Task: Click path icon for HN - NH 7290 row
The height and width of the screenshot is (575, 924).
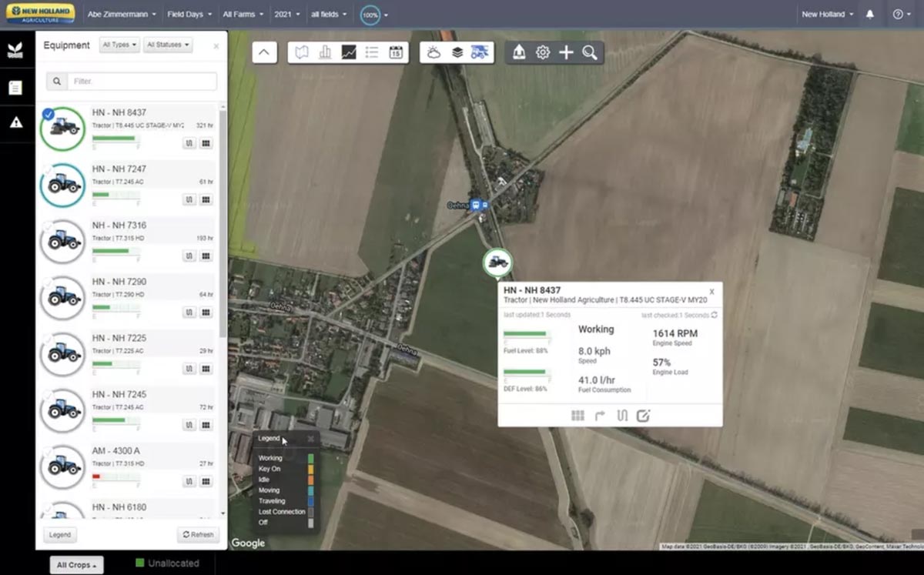Action: (189, 312)
